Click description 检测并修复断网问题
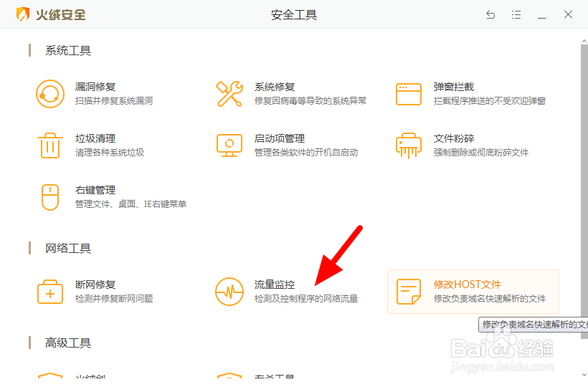 coord(113,299)
